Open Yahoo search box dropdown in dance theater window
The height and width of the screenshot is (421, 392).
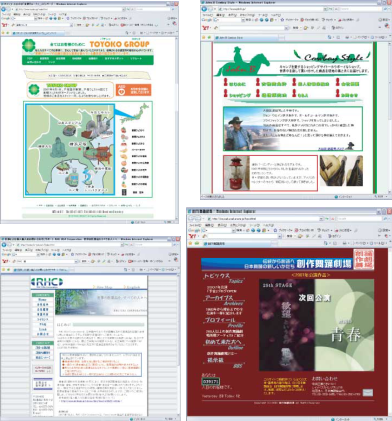click(x=279, y=236)
